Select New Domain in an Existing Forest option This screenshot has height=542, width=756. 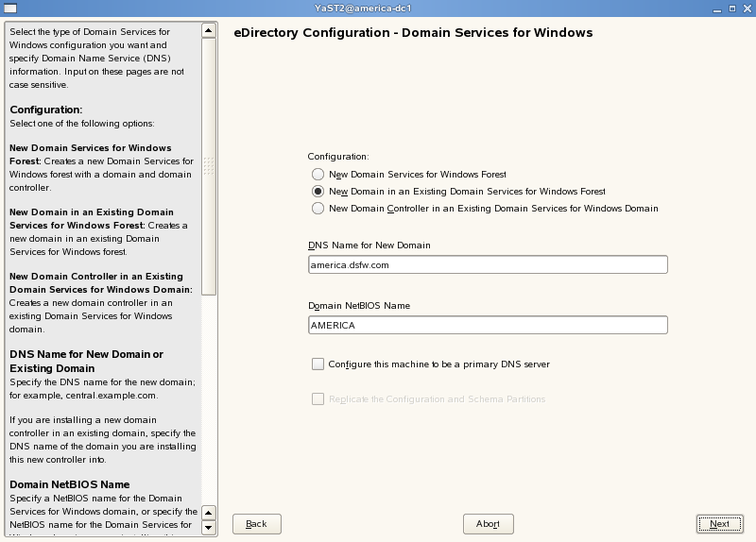click(318, 192)
